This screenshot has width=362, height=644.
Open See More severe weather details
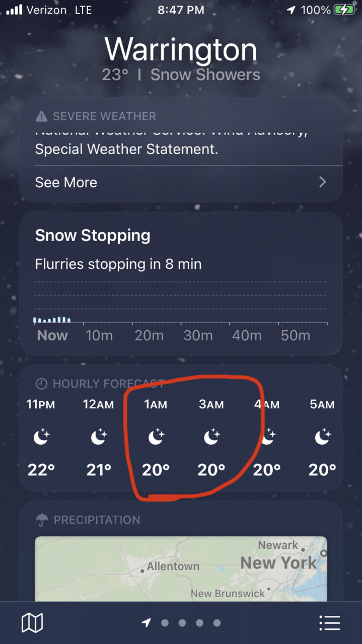coord(181,182)
